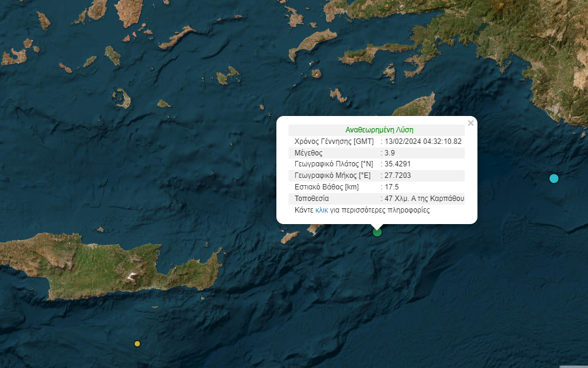Select the green earthquake marker below the popup

coord(377,232)
